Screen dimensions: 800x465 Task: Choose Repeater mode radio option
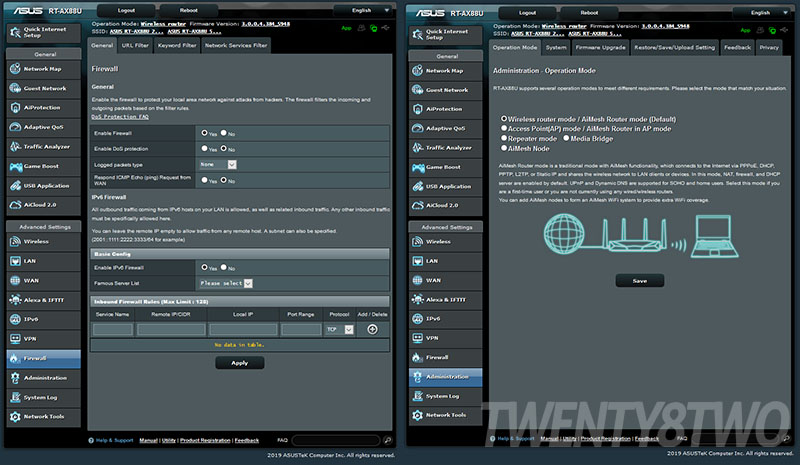click(504, 138)
